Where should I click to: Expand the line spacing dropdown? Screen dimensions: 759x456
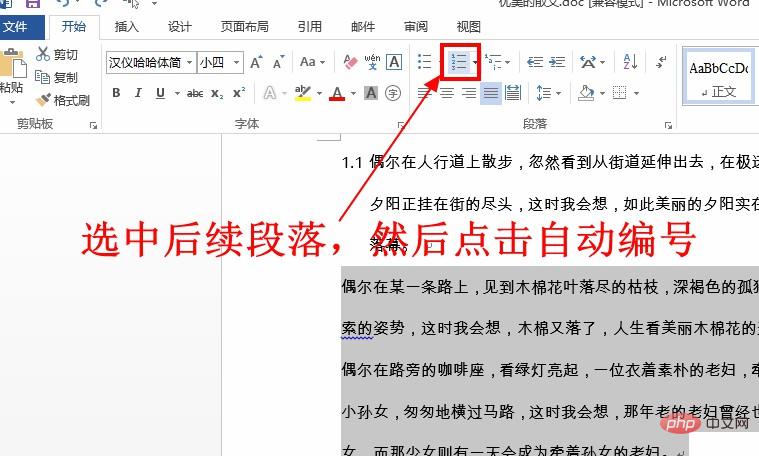[x=557, y=93]
